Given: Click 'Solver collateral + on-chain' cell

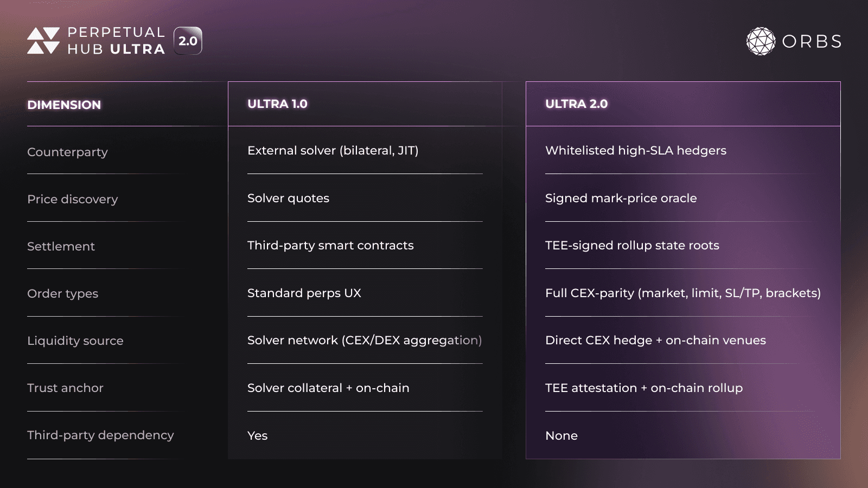Looking at the screenshot, I should (x=328, y=388).
